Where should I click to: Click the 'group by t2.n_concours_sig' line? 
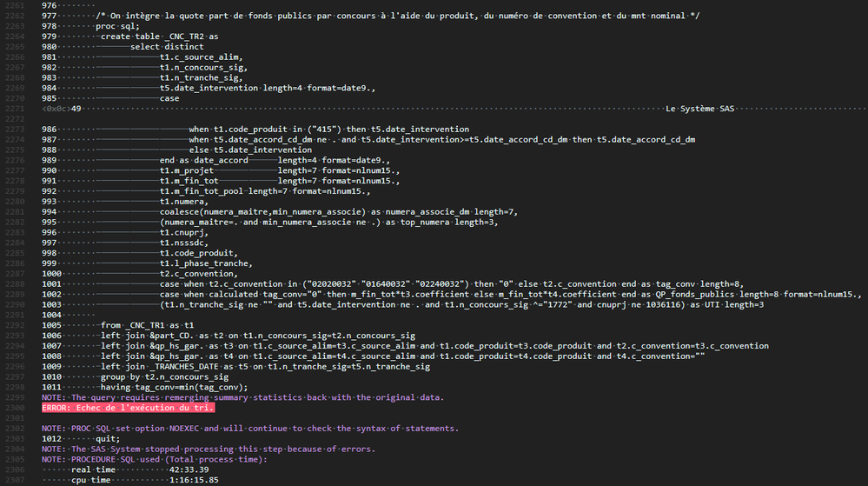click(x=165, y=376)
